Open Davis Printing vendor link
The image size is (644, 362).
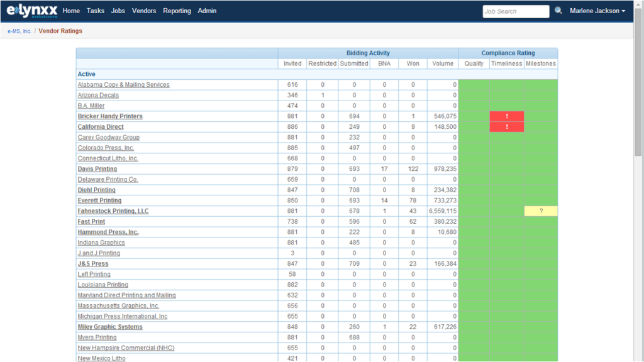coord(97,169)
